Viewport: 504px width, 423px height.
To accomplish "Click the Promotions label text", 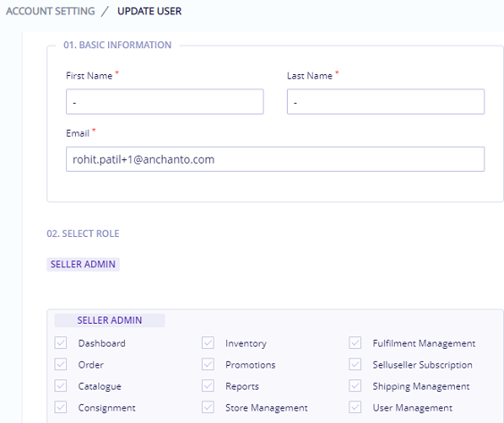I will [x=250, y=365].
